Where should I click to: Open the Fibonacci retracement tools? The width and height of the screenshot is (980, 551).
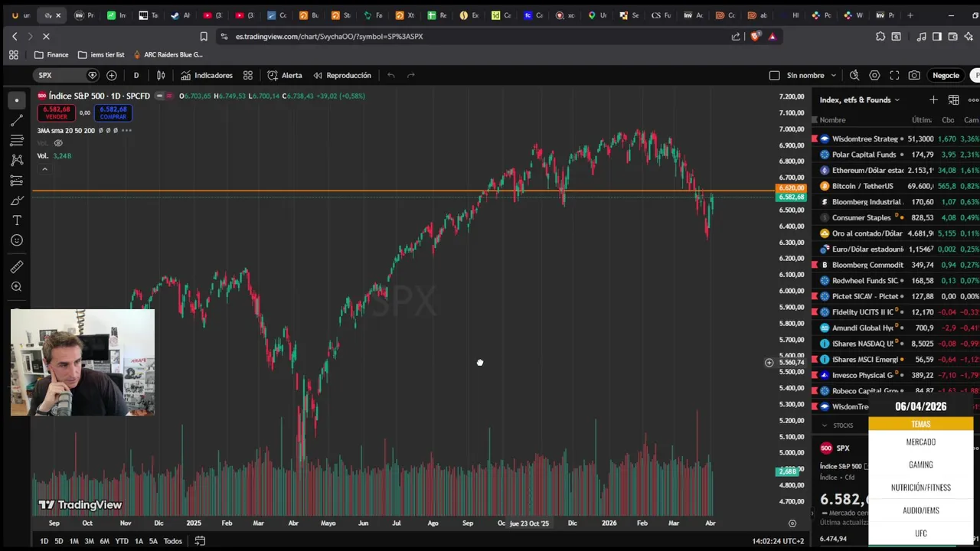coord(16,141)
